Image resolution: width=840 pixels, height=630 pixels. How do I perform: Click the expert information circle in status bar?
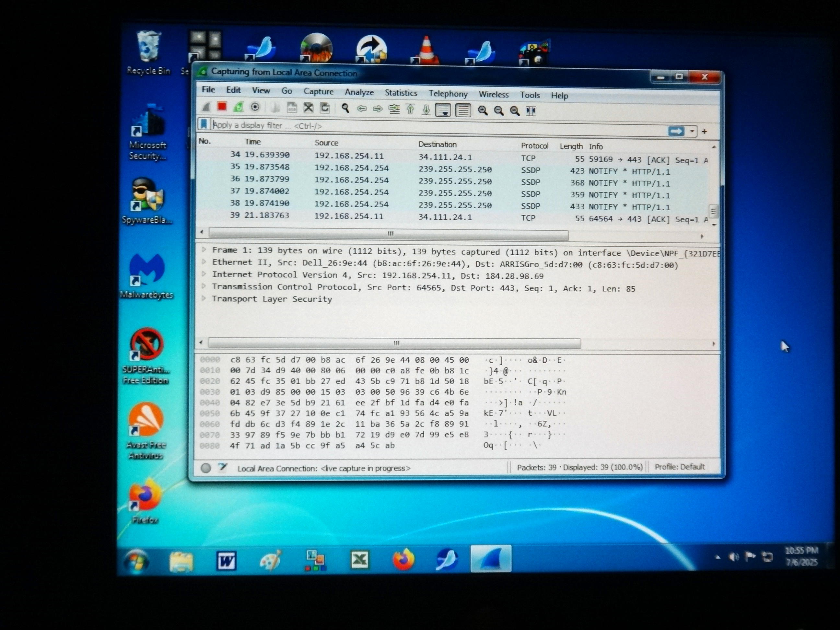click(x=206, y=468)
